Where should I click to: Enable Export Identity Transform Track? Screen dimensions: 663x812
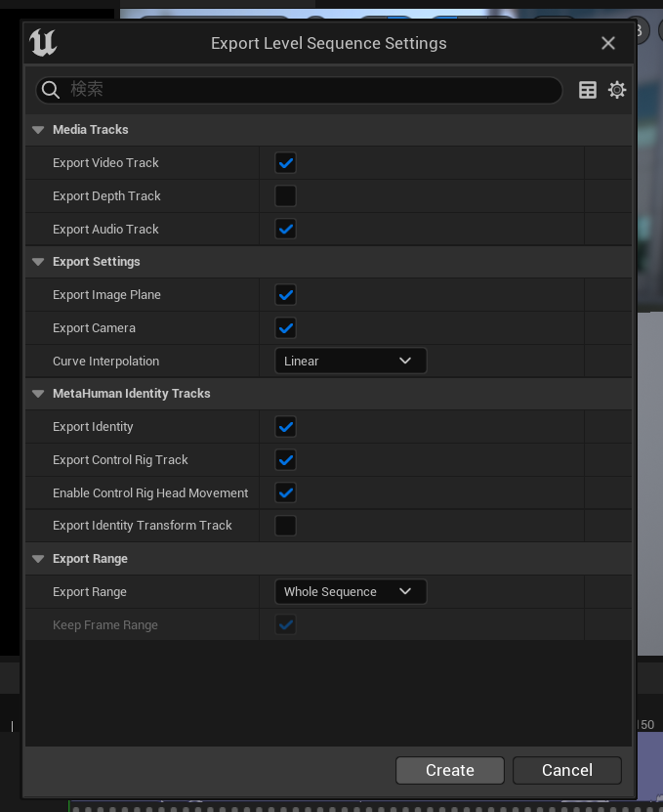coord(285,526)
